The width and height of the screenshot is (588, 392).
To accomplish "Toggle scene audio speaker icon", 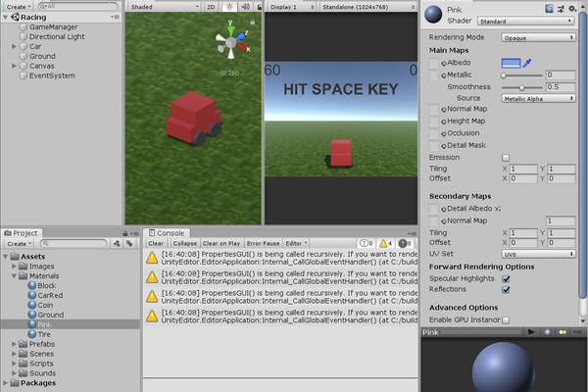I will point(246,7).
